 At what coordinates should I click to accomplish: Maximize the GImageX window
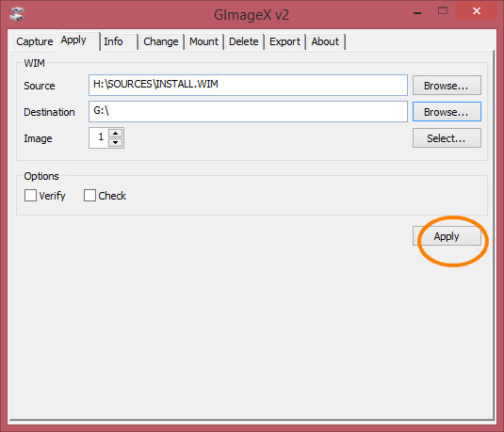(443, 11)
